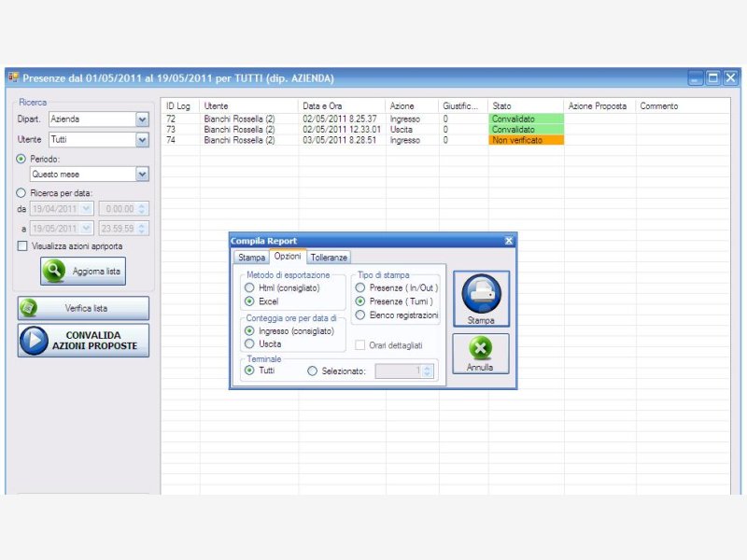Choose Html (consigliato) export method

coord(249,287)
